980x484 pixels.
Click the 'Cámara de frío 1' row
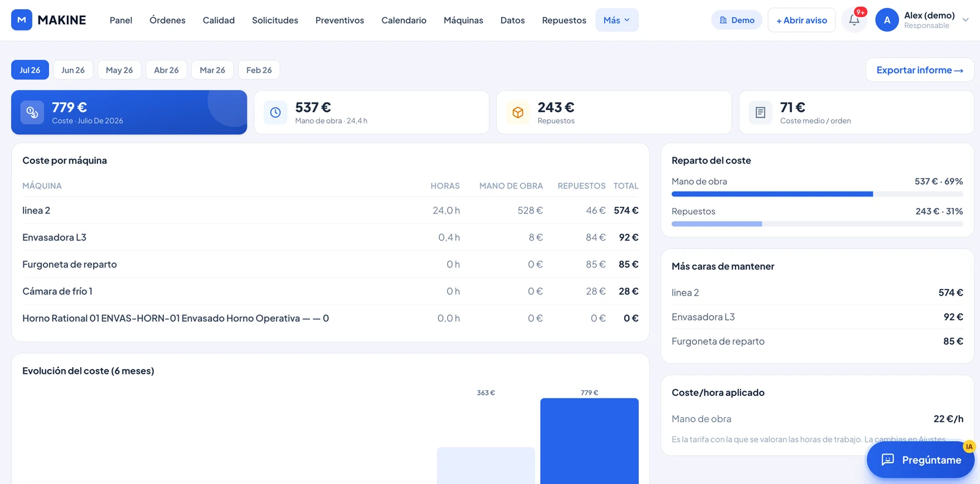click(x=330, y=291)
